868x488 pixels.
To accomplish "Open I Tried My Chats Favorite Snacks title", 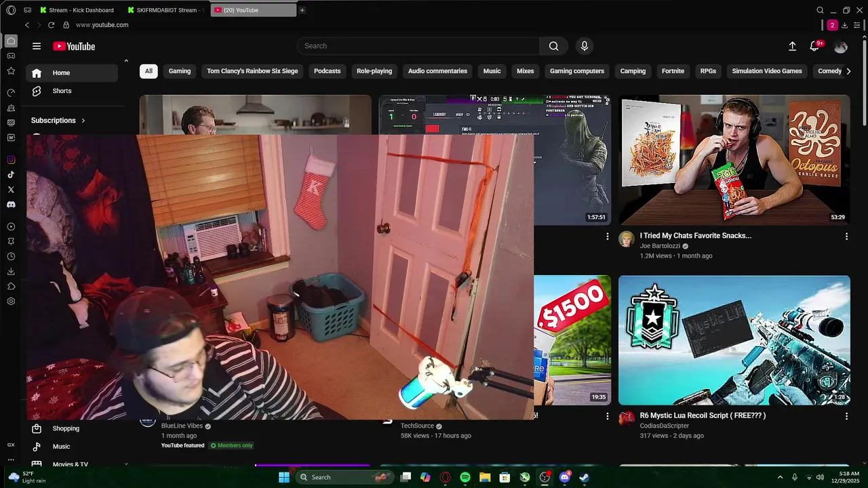I will (695, 236).
